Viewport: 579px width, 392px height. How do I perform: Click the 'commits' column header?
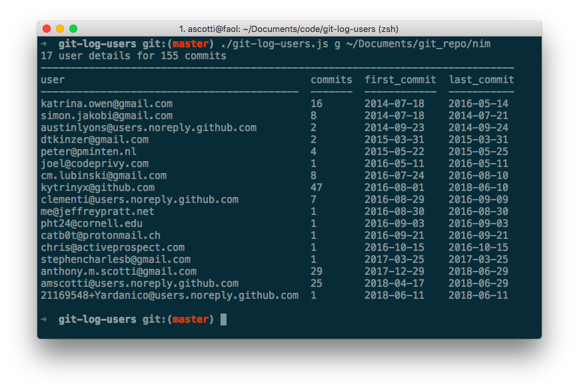coord(331,80)
